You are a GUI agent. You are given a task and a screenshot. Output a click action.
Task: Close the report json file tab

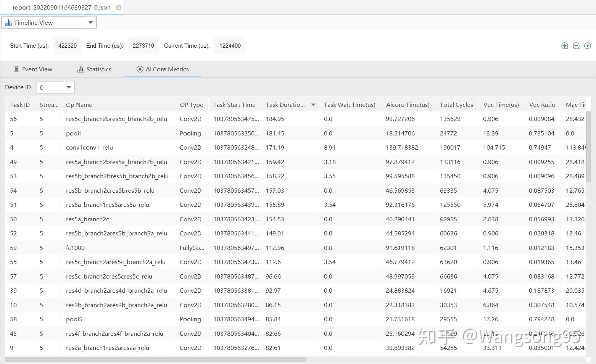pyautogui.click(x=119, y=8)
